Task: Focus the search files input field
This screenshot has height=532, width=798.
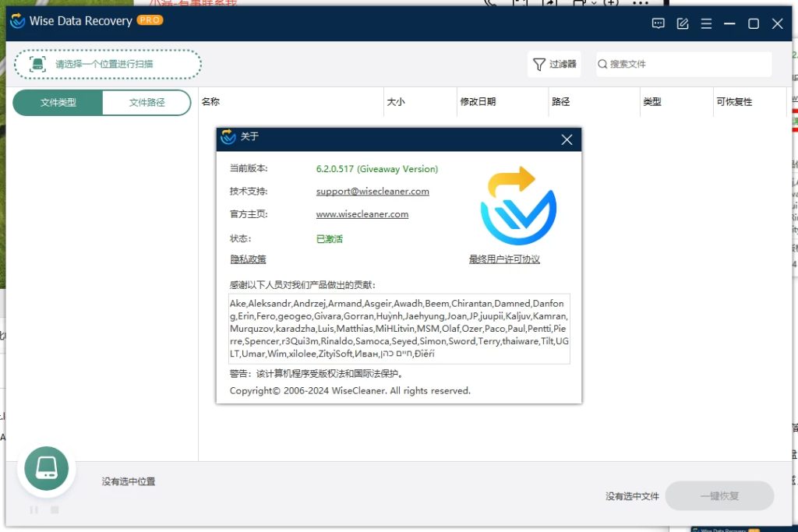Action: pyautogui.click(x=684, y=64)
